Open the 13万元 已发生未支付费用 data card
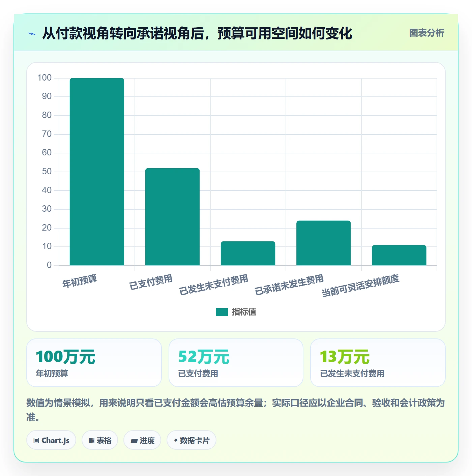The image size is (472, 476). [378, 363]
